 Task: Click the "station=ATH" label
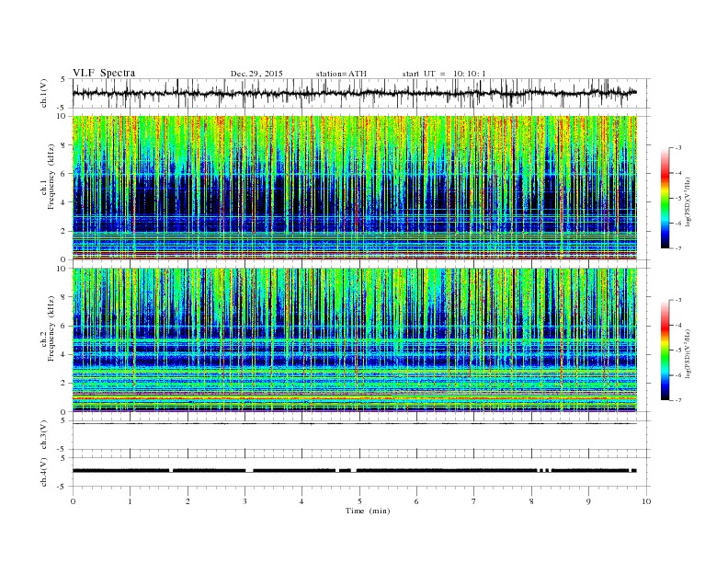pos(341,74)
